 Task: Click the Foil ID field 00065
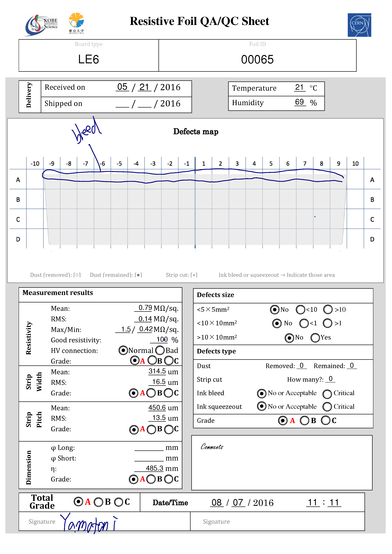tap(257, 59)
